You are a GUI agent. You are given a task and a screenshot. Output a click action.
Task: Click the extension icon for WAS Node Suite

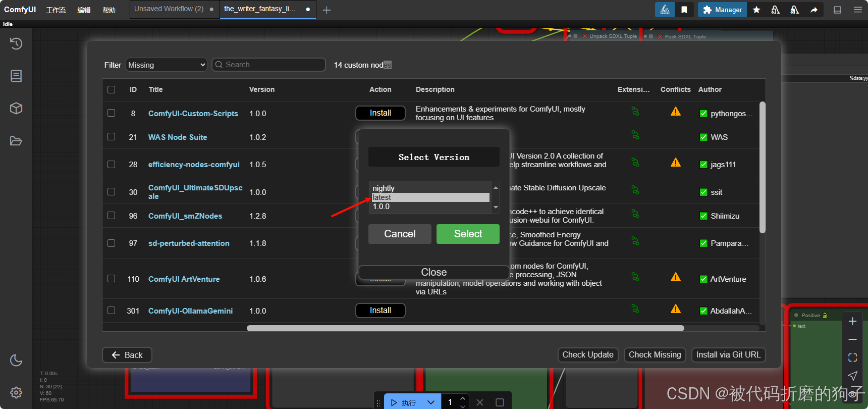[635, 135]
